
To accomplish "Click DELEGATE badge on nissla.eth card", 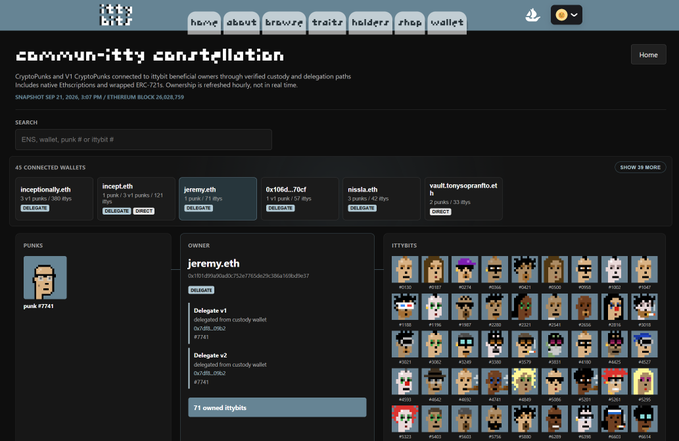I will (362, 208).
